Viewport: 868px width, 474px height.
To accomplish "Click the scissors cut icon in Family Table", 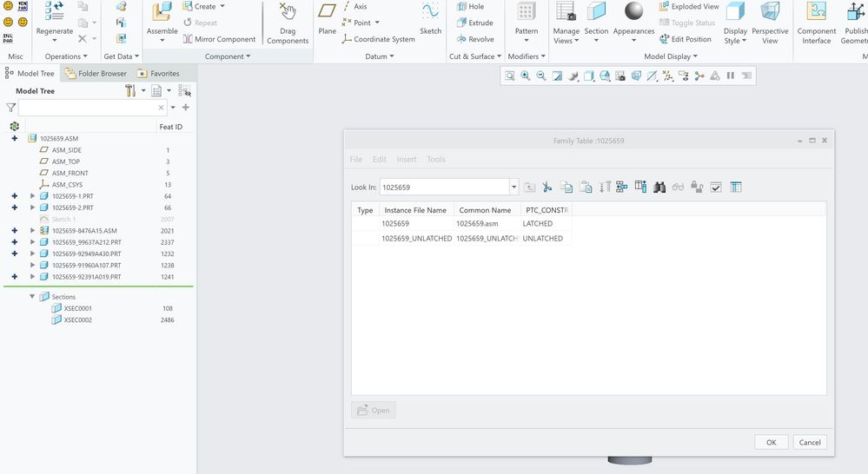I will (x=547, y=187).
